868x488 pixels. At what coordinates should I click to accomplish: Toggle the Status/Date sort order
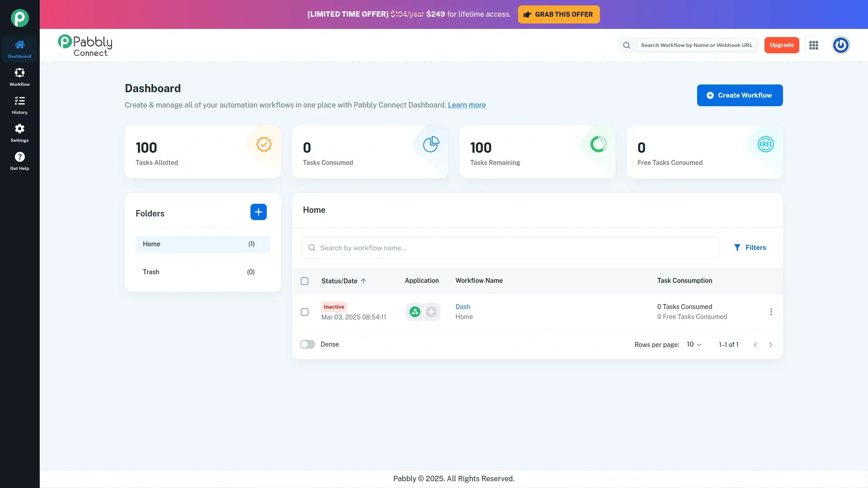click(x=343, y=281)
